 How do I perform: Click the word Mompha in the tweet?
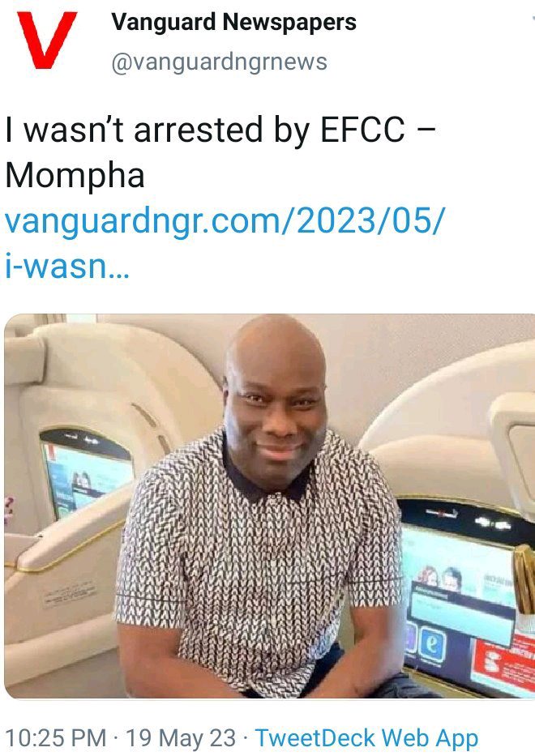pos(75,175)
